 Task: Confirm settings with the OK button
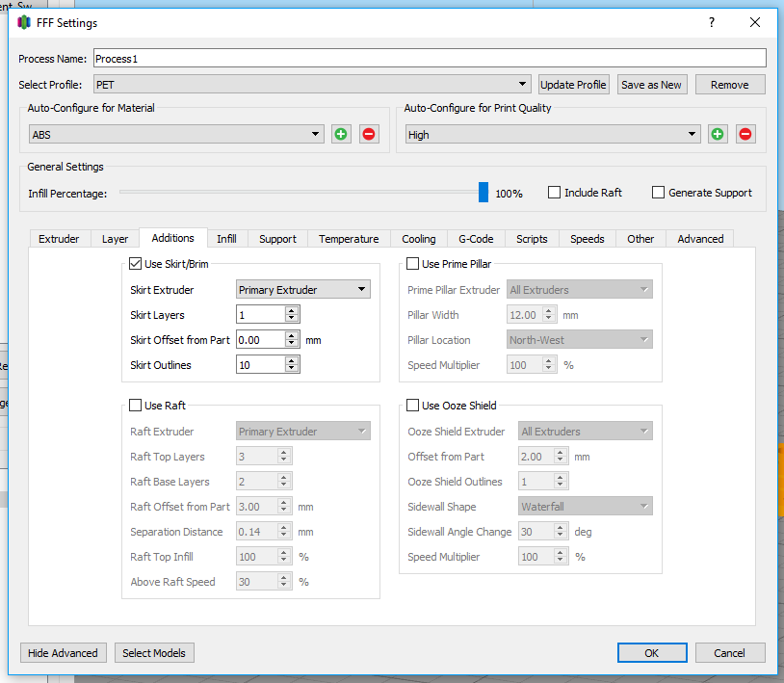coord(652,653)
